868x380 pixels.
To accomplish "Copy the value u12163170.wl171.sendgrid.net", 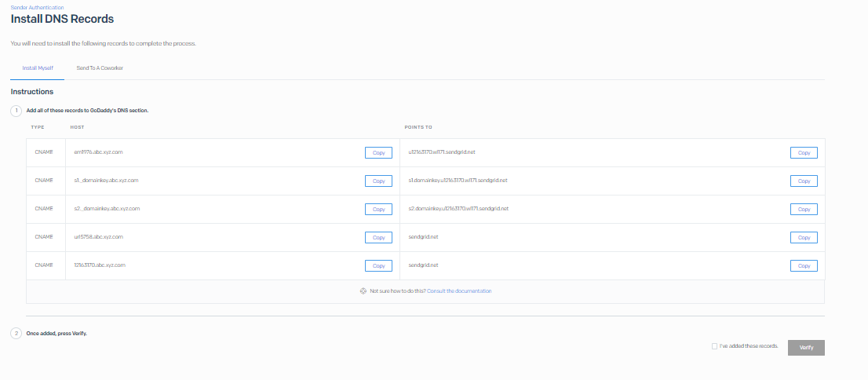I will click(804, 153).
